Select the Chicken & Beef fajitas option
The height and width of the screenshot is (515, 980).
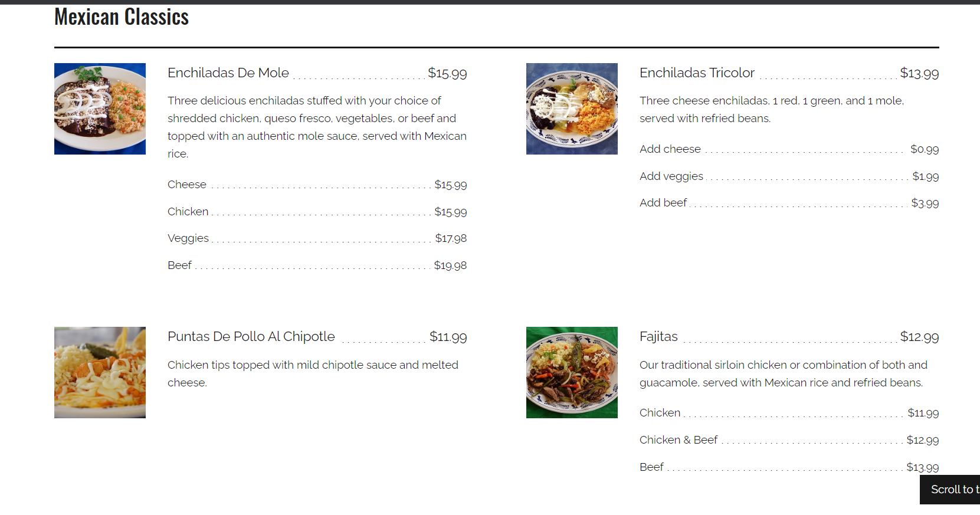679,440
